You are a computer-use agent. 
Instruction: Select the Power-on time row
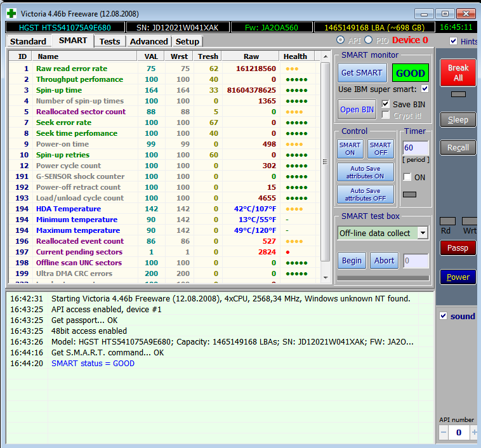tap(164, 144)
